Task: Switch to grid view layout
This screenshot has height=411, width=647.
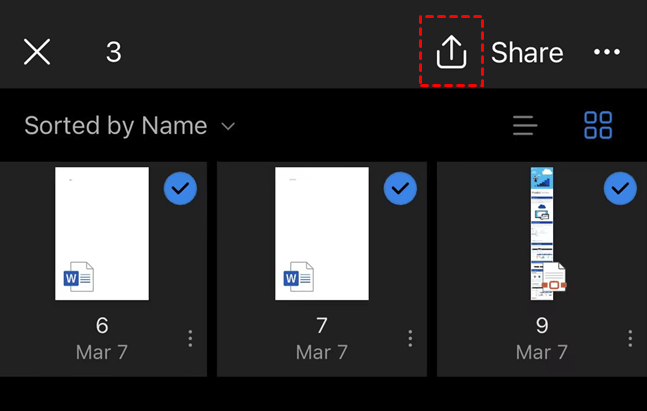Action: (598, 126)
